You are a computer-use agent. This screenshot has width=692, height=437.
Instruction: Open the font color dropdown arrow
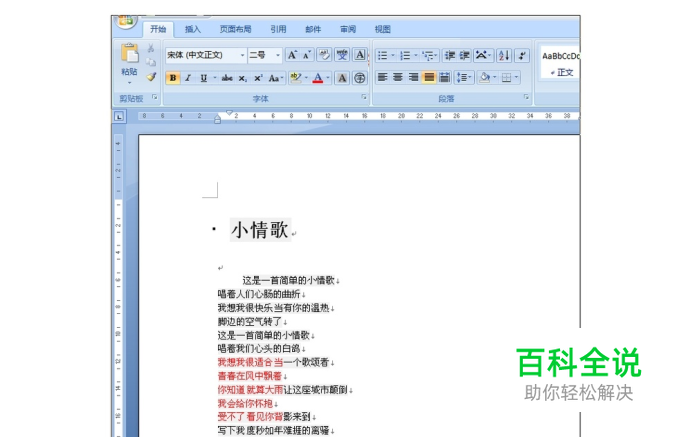coord(328,78)
